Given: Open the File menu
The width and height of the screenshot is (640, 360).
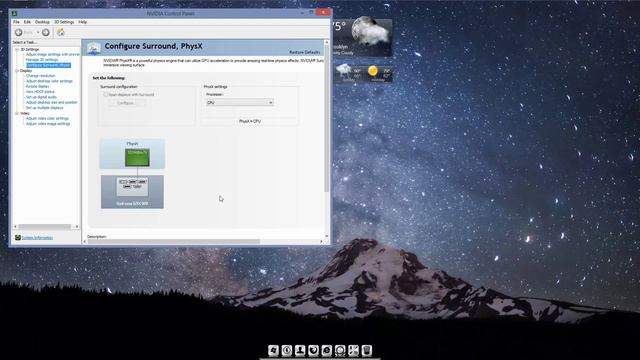Looking at the screenshot, I should [16, 22].
